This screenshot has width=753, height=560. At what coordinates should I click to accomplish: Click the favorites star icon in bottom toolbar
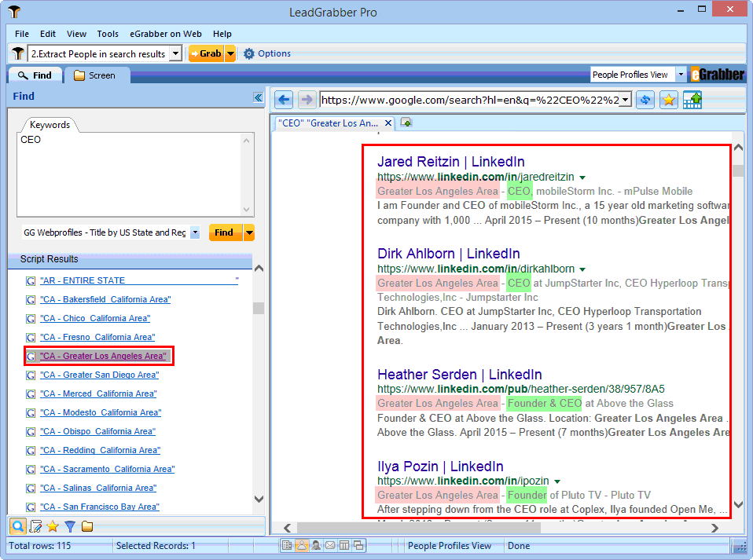click(53, 526)
